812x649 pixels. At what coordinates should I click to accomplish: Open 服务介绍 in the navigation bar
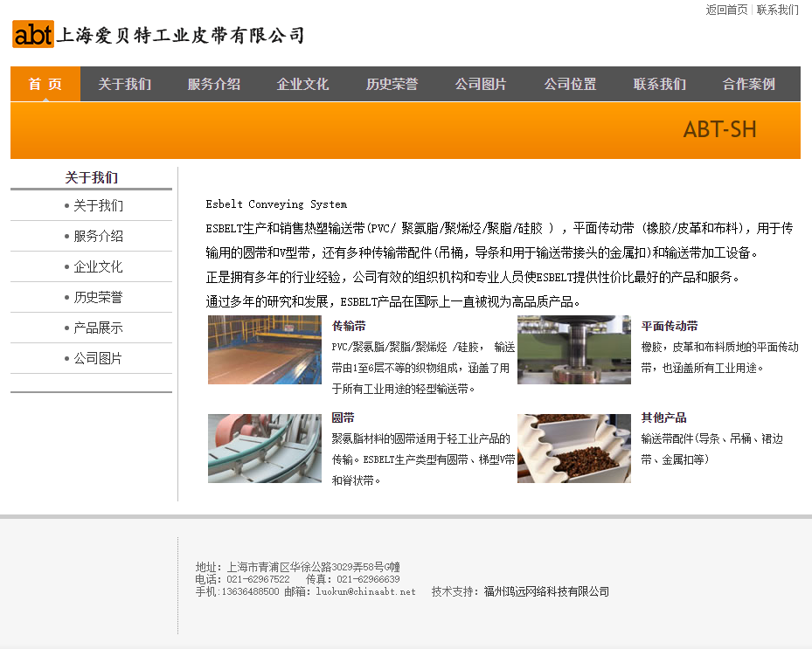pyautogui.click(x=214, y=84)
